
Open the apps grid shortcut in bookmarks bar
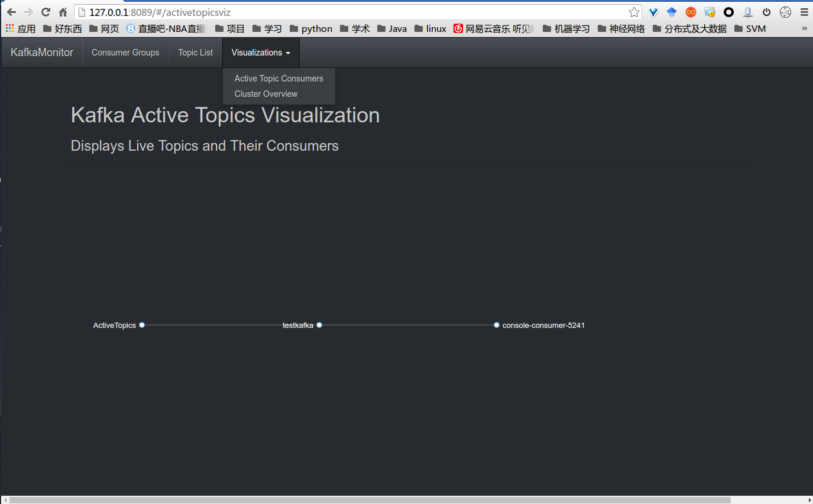(x=10, y=28)
